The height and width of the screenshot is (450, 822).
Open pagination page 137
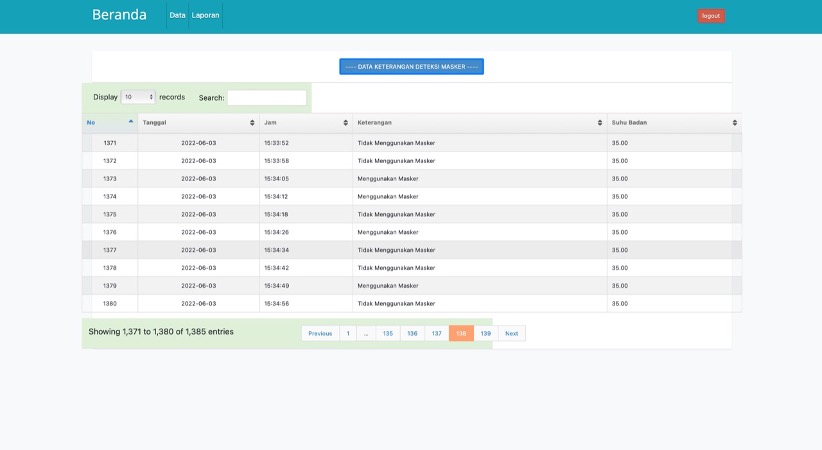(x=437, y=334)
